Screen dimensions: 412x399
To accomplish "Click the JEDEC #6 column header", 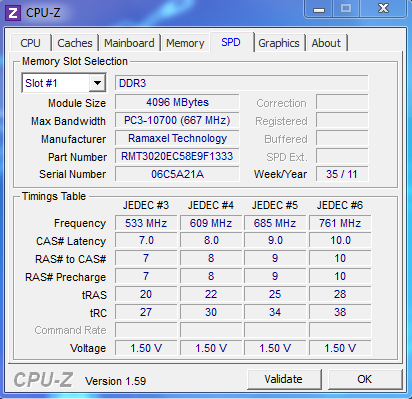I will click(340, 205).
